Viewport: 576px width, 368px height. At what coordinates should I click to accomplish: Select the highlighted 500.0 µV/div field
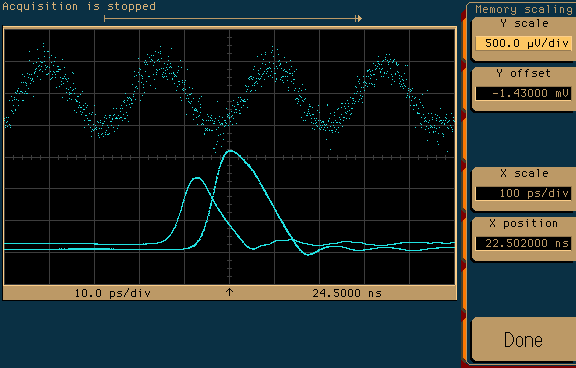pyautogui.click(x=523, y=43)
